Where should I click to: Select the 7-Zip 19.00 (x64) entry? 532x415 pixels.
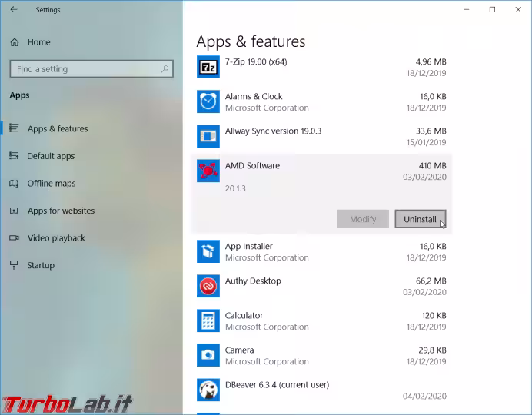[256, 61]
